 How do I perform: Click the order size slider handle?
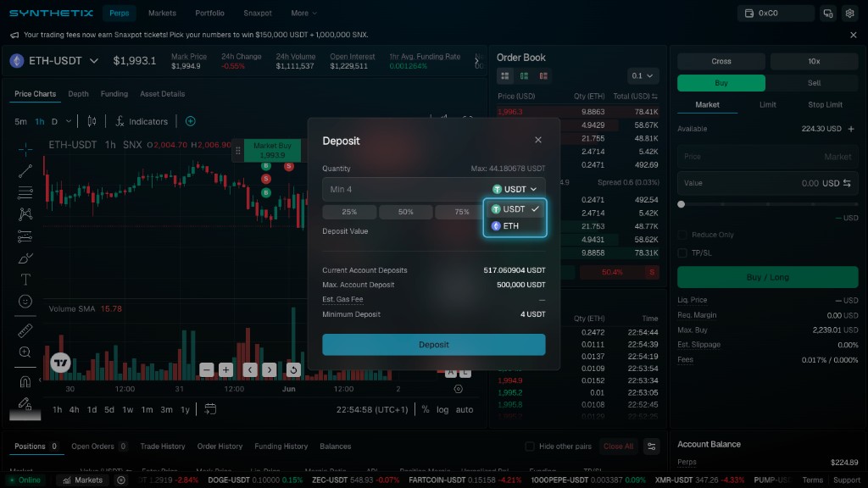coord(682,204)
